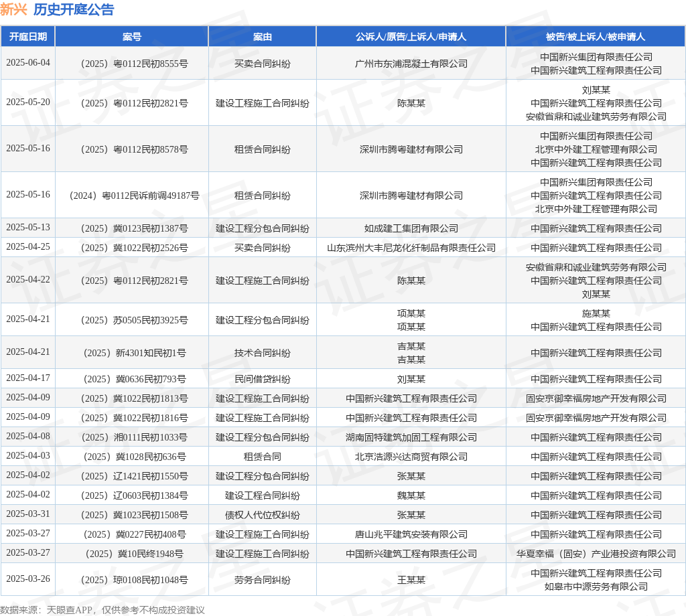Viewport: 686px width, 616px height.
Task: Select case number (2025)苏0505民初3925号
Action: [x=134, y=320]
